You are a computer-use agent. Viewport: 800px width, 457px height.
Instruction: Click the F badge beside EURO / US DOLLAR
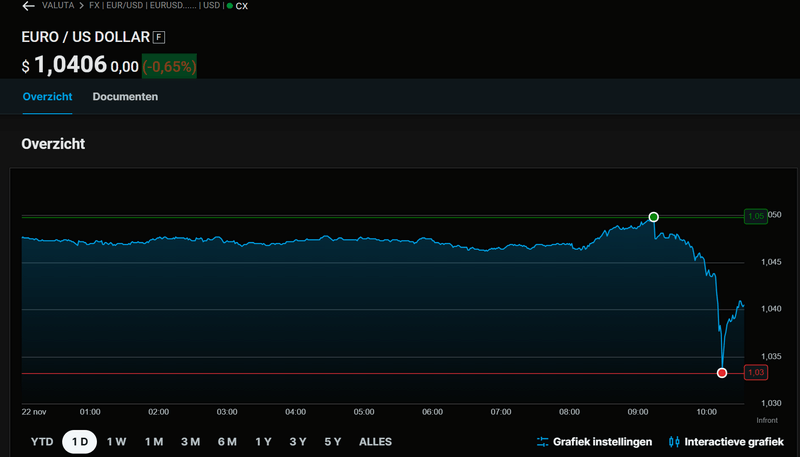[x=159, y=37]
